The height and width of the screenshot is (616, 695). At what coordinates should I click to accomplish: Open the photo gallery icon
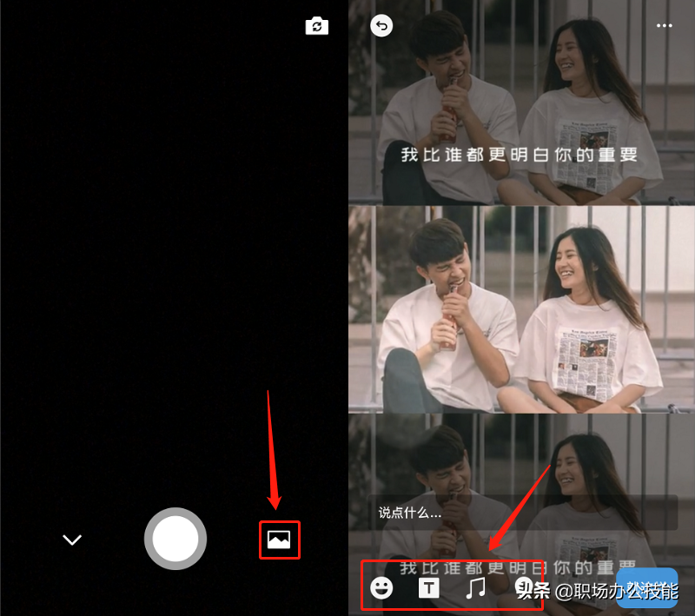(x=279, y=540)
